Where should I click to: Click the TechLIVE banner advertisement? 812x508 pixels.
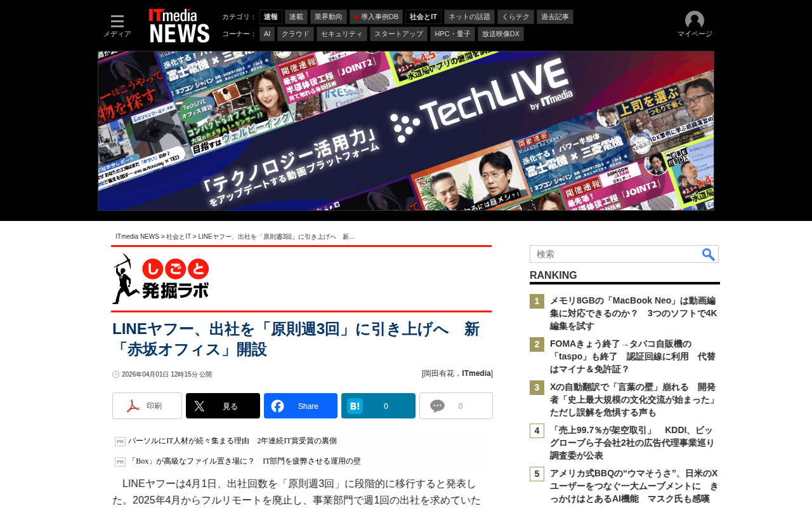[x=406, y=131]
